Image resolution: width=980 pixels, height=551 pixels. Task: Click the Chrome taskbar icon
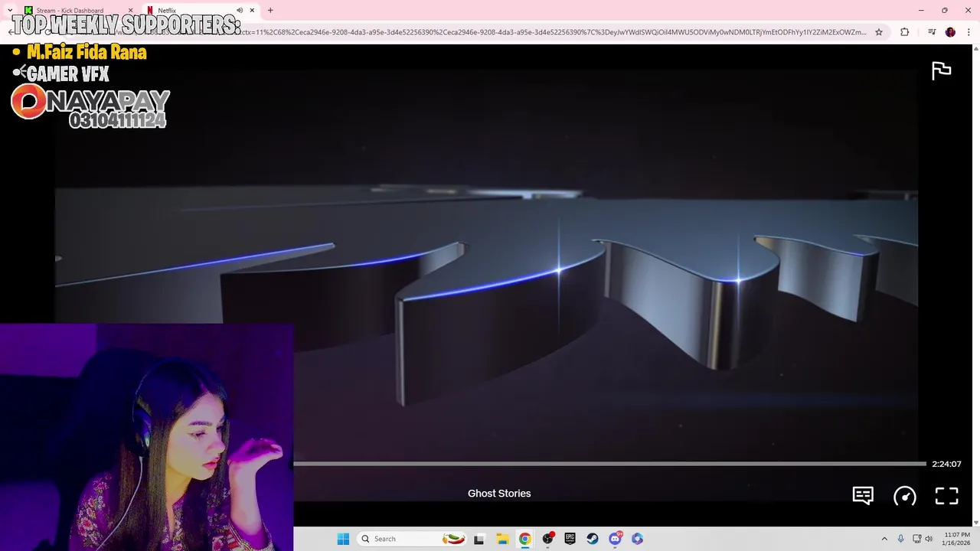coord(524,539)
